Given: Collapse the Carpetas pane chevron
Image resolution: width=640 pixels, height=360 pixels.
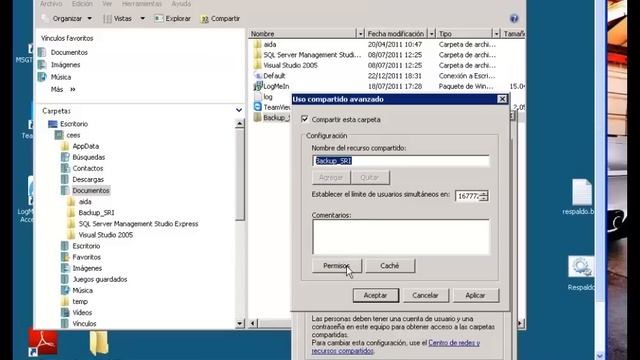Looking at the screenshot, I should tap(239, 110).
